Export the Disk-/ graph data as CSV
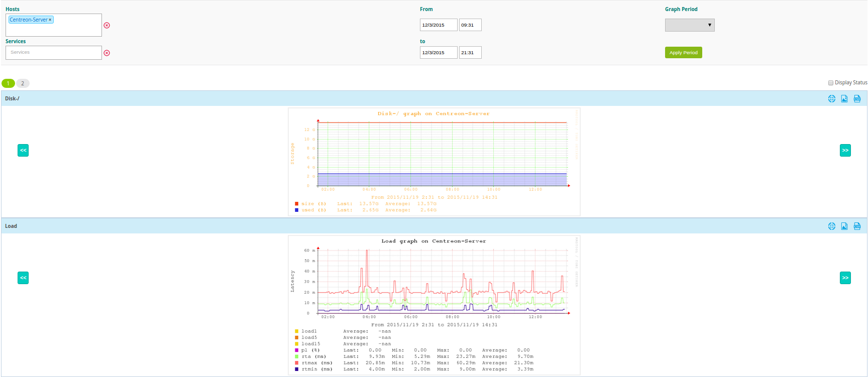 (857, 99)
